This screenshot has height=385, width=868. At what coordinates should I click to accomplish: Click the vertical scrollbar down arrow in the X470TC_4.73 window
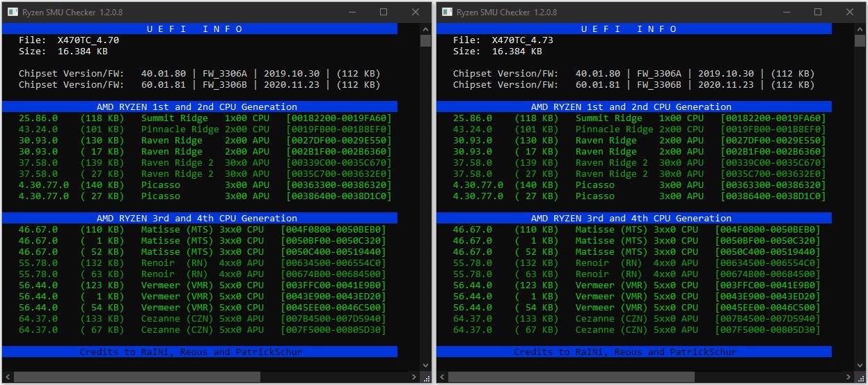(x=860, y=365)
